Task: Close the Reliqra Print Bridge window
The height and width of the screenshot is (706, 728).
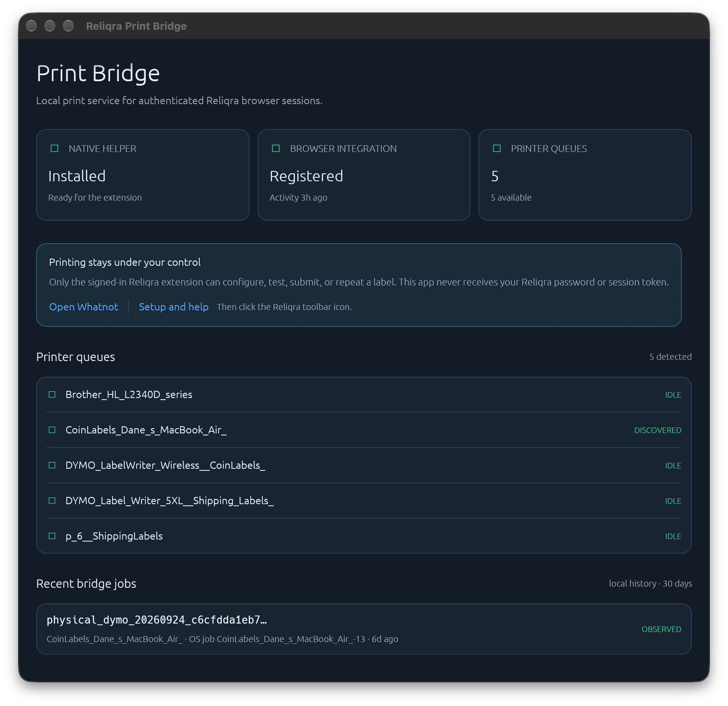Action: (x=31, y=26)
